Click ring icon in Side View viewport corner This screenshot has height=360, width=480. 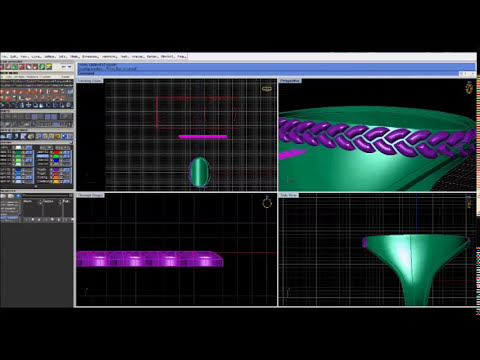(469, 202)
